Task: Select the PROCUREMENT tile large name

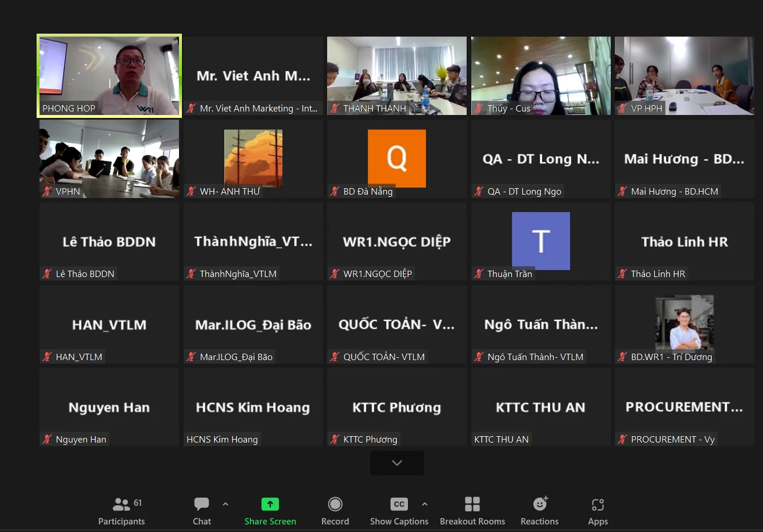Action: 684,407
